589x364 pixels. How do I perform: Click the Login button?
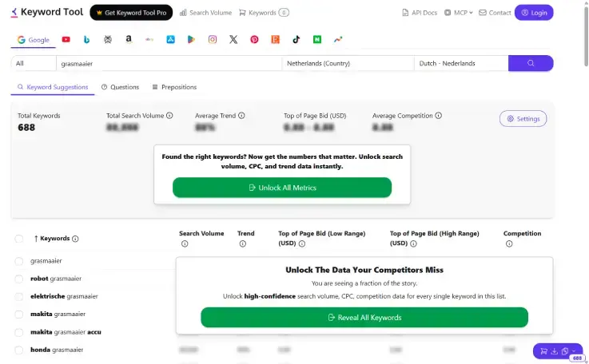coord(534,13)
